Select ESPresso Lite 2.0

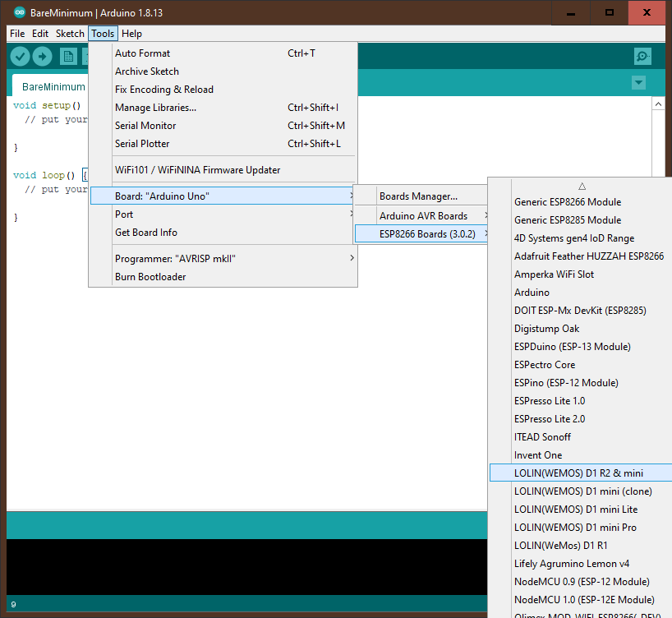581,418
